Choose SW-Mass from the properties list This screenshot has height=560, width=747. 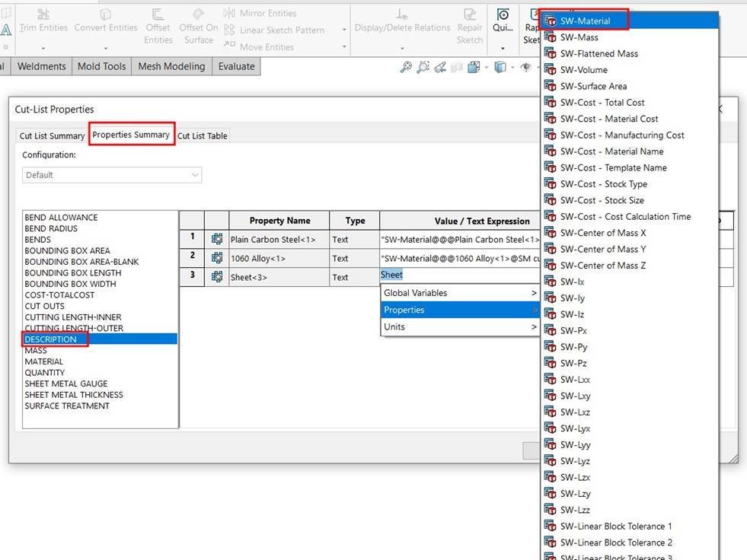tap(579, 37)
